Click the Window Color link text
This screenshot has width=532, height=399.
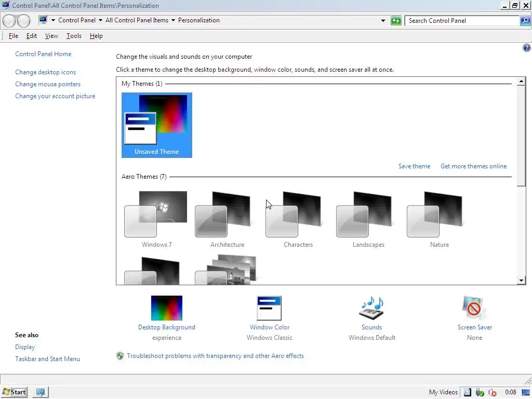tap(270, 327)
